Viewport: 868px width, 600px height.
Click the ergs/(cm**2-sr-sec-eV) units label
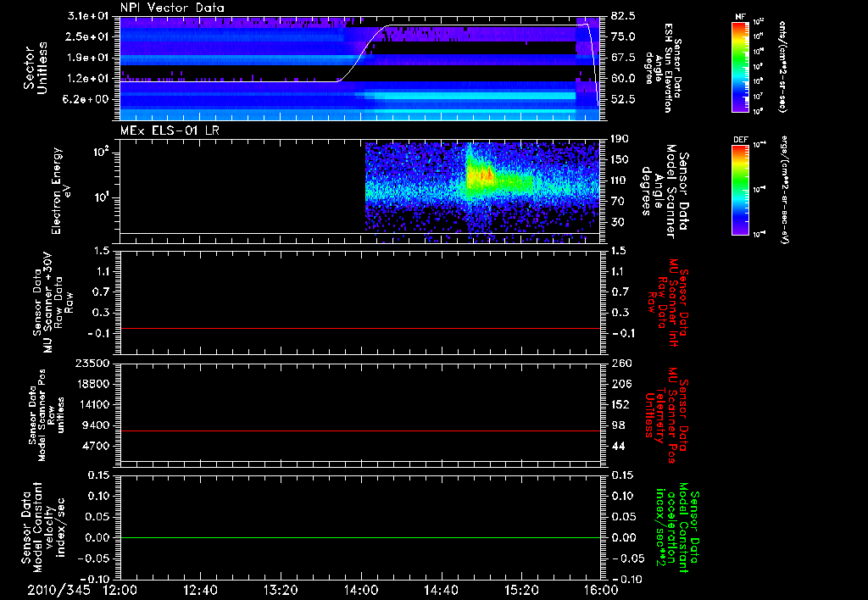click(x=782, y=190)
